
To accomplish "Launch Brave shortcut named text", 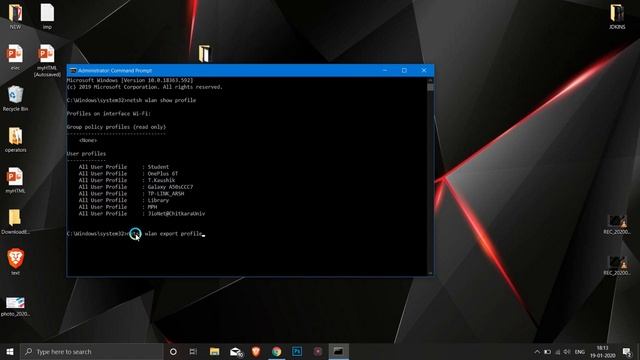I will click(x=15, y=262).
